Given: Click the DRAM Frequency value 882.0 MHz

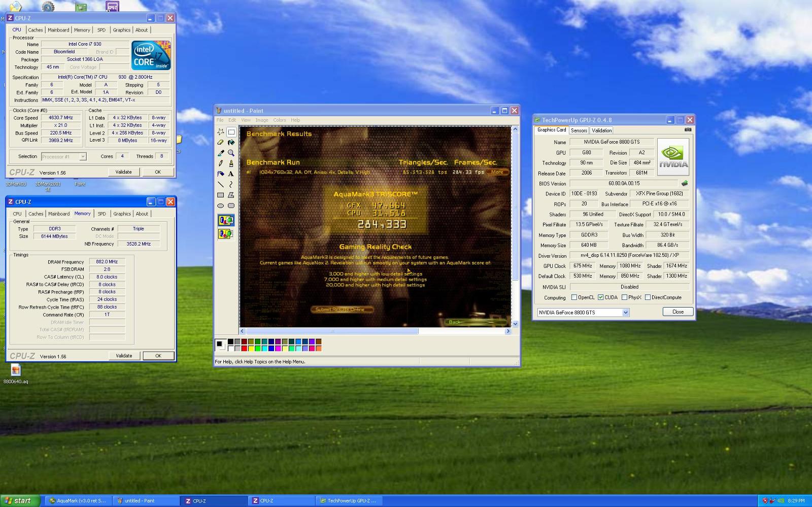Looking at the screenshot, I should 107,262.
